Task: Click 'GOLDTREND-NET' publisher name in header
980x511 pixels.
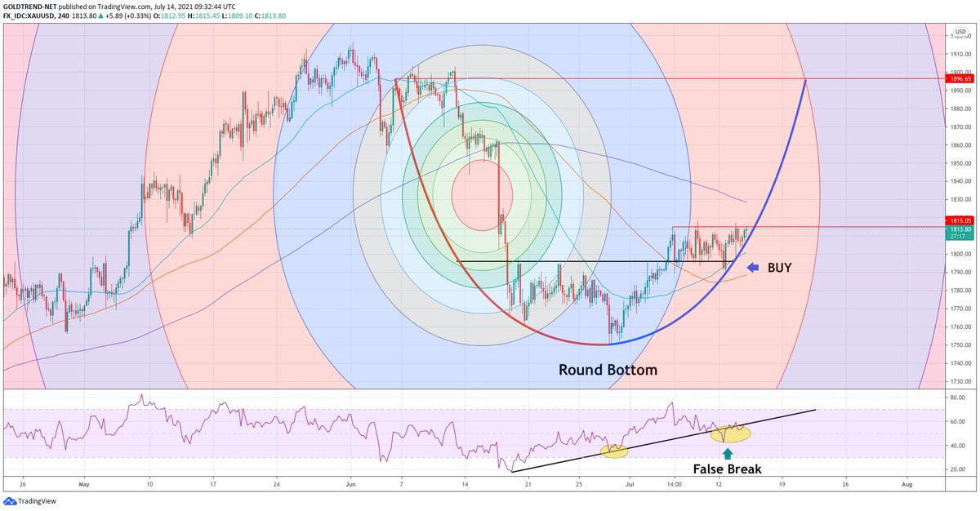Action: 30,5
